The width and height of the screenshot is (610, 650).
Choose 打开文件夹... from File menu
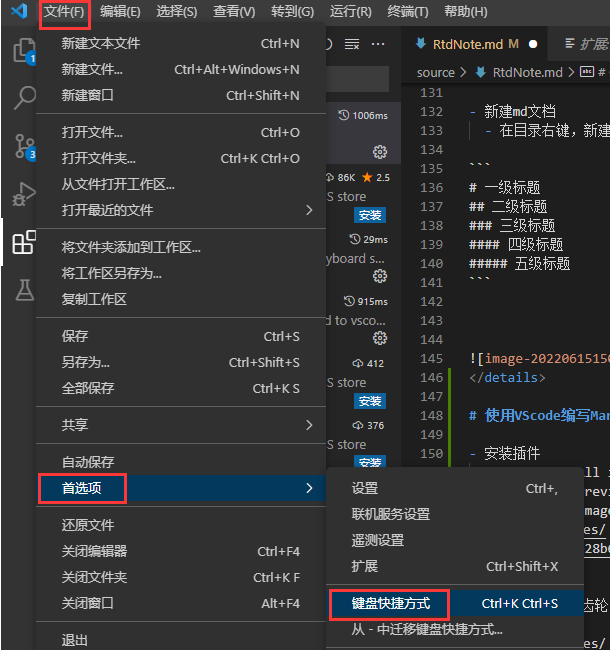coord(181,158)
